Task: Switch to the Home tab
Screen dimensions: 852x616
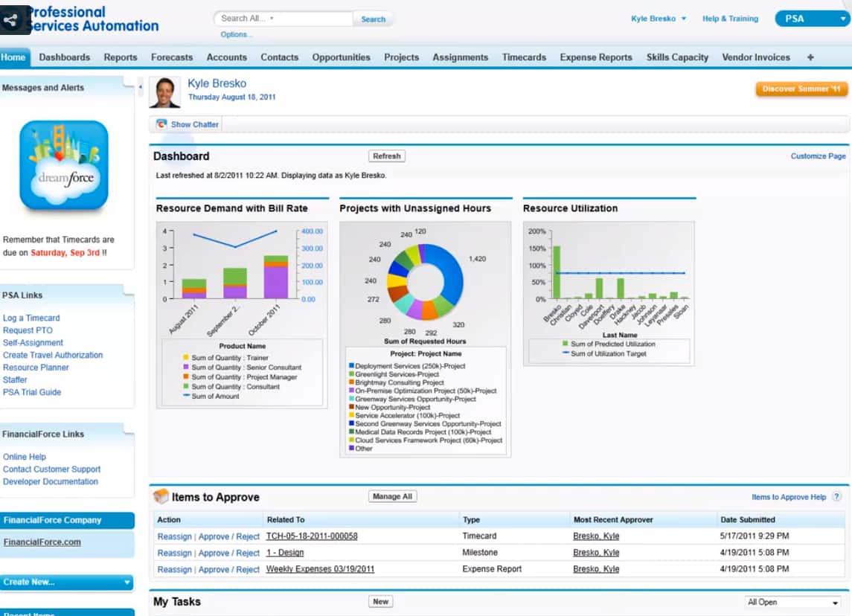Action: coord(13,57)
